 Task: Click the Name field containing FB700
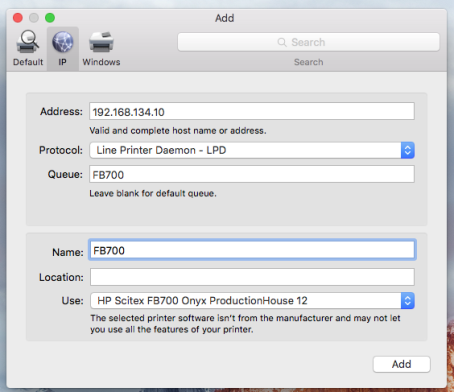(252, 250)
